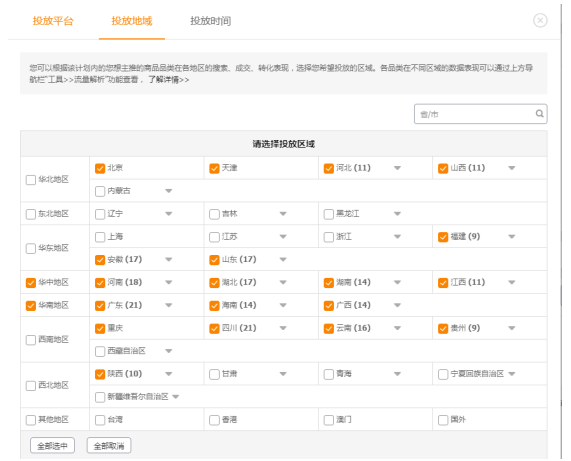Image resolution: width=571 pixels, height=461 pixels.
Task: Check the 其他地区 region checkbox
Action: 31,420
